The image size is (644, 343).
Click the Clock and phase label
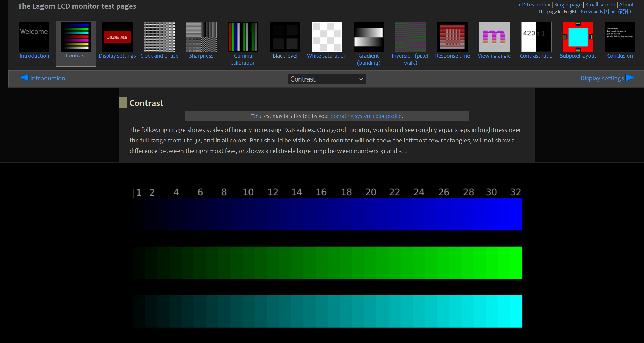[x=159, y=56]
